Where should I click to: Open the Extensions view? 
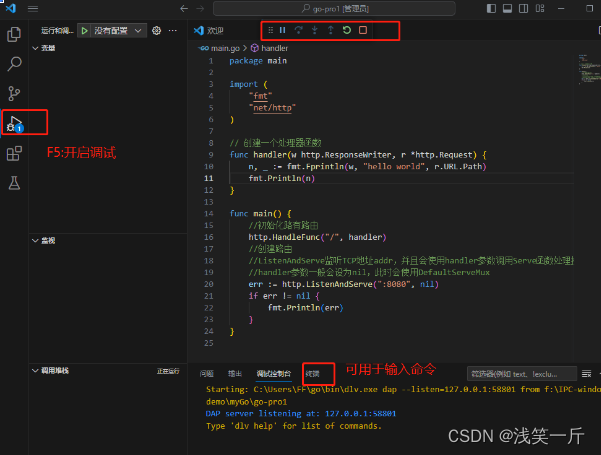point(14,153)
